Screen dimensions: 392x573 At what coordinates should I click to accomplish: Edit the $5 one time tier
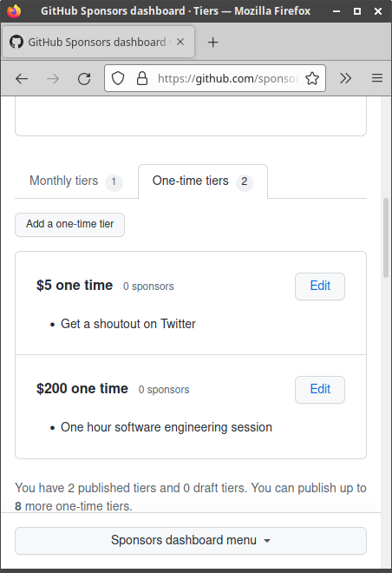point(320,286)
